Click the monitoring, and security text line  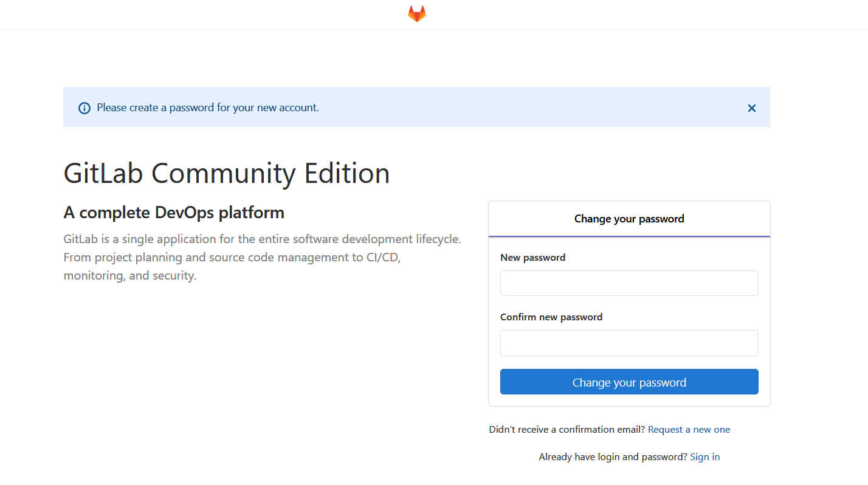coord(130,275)
